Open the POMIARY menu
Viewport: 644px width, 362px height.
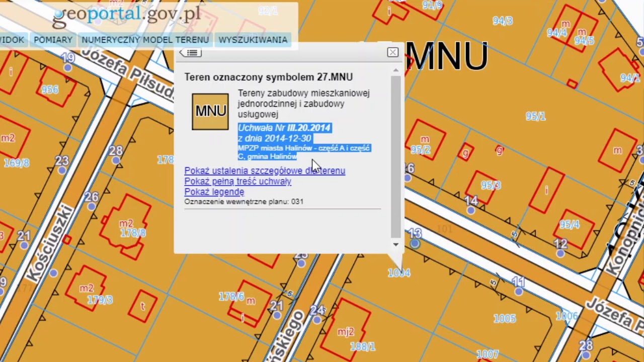tap(53, 40)
